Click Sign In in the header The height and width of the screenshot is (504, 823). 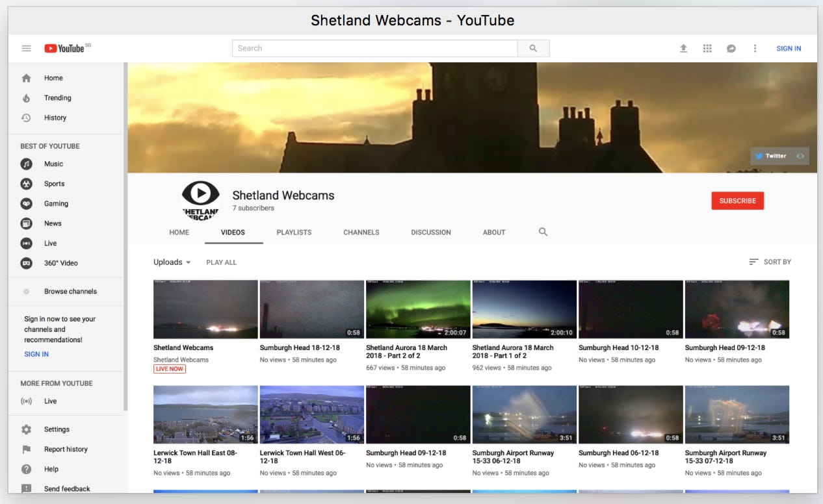(x=789, y=49)
